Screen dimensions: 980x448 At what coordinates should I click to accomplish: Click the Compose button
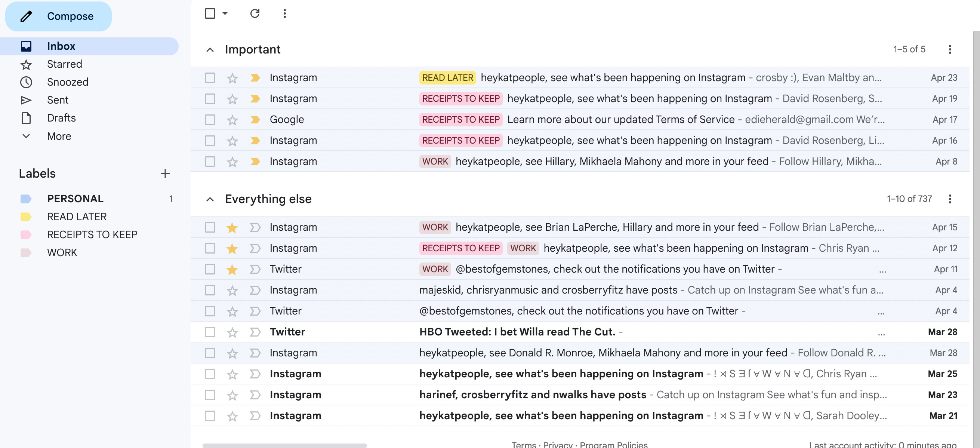[58, 16]
